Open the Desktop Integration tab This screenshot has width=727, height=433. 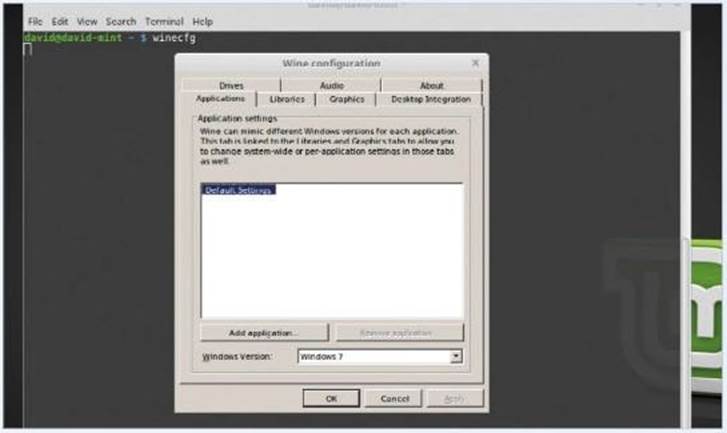coord(431,99)
